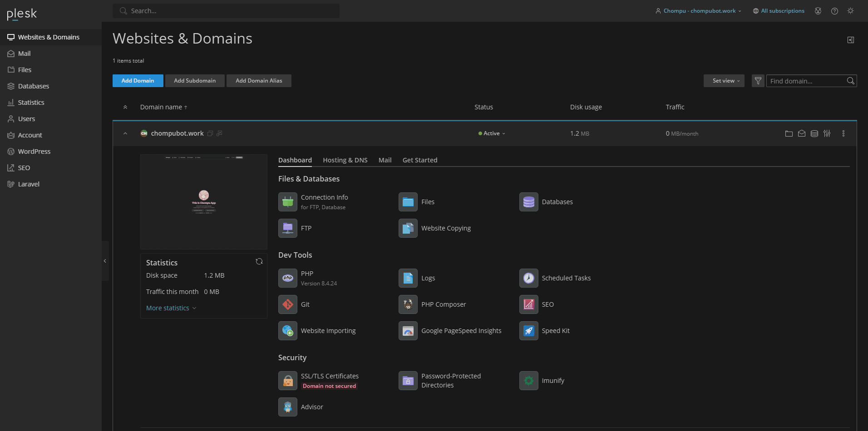Open Users in the sidebar
The image size is (868, 431).
coord(51,119)
